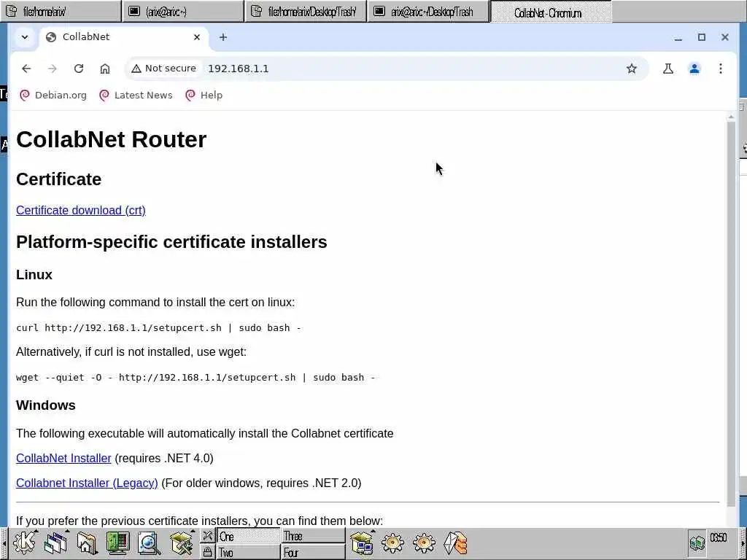747x560 pixels.
Task: Open the Find files magnifier icon
Action: coord(149,542)
